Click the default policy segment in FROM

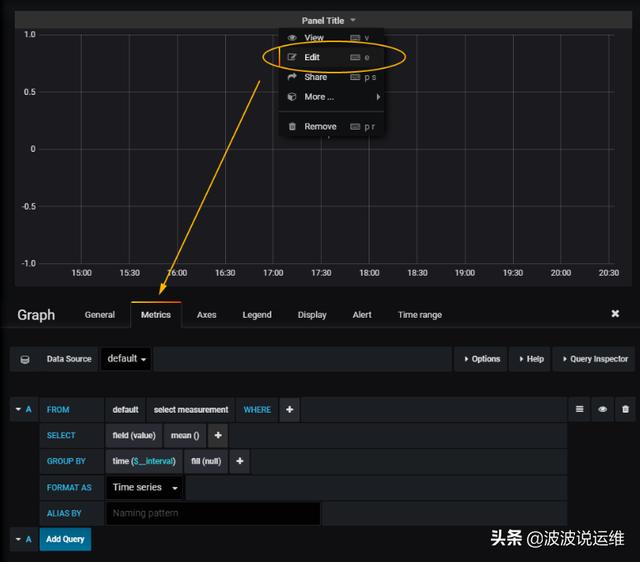point(125,409)
